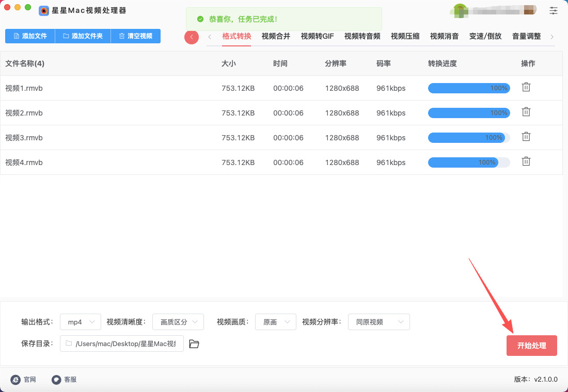Open the save directory folder icon
The image size is (568, 392).
[x=194, y=344]
